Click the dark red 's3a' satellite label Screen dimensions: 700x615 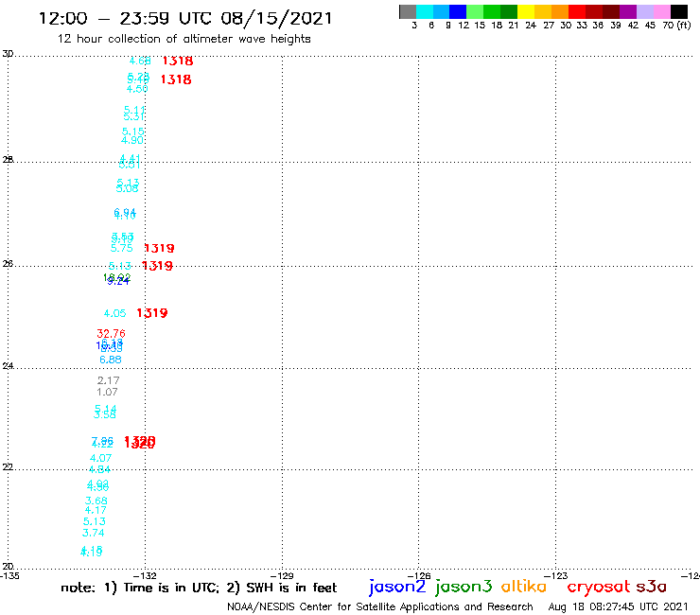pos(652,587)
